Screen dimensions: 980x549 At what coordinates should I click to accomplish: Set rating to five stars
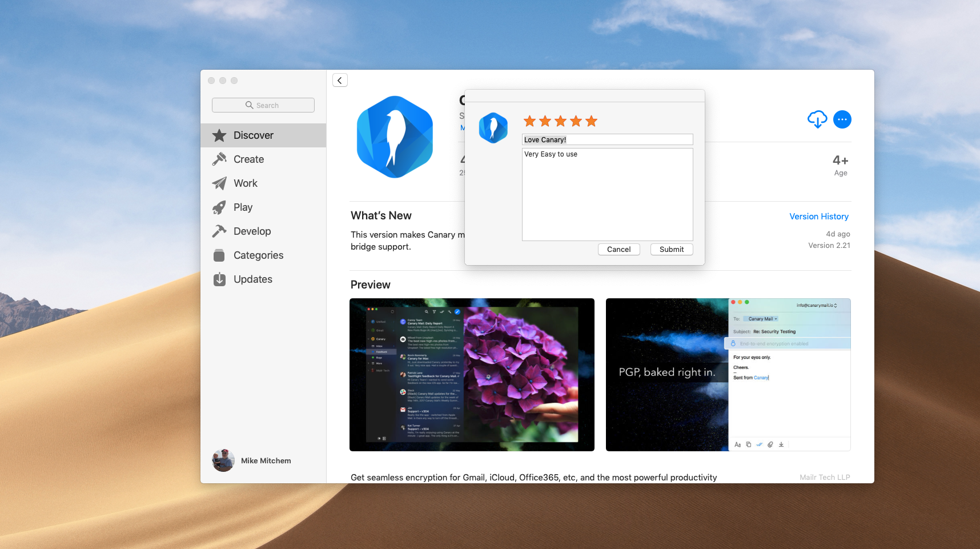[592, 121]
